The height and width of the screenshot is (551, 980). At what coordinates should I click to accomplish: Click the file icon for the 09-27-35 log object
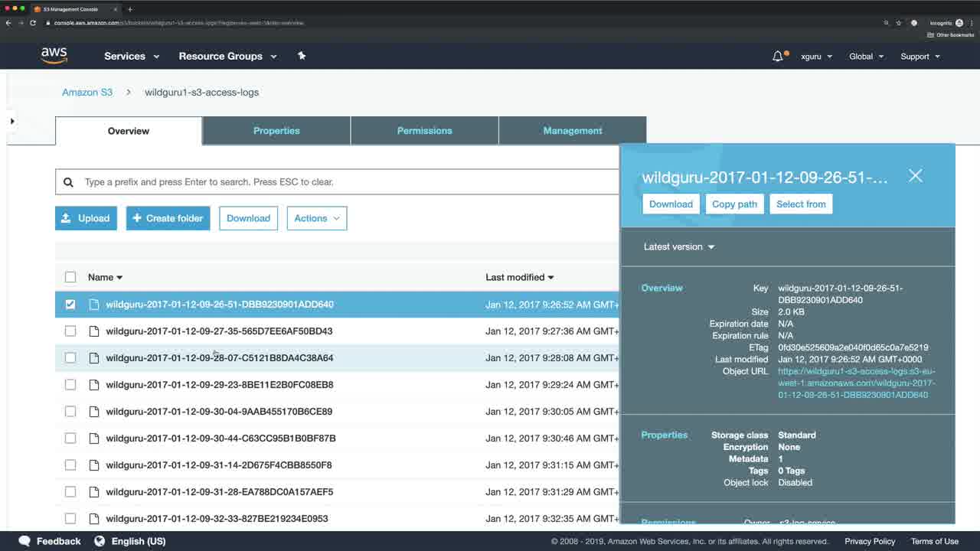coord(94,331)
